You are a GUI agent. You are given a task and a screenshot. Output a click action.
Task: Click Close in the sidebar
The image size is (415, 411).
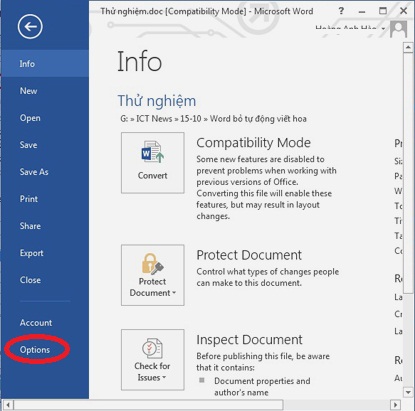coord(45,280)
